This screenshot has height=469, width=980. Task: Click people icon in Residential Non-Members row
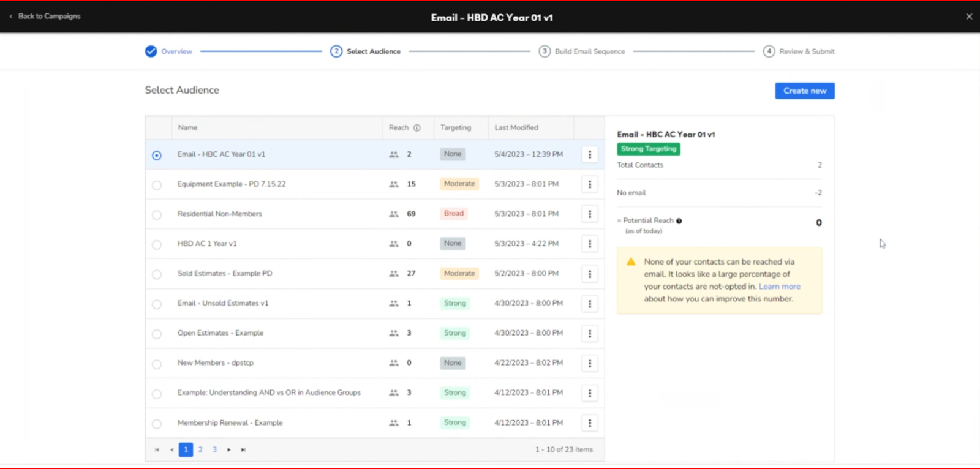394,214
